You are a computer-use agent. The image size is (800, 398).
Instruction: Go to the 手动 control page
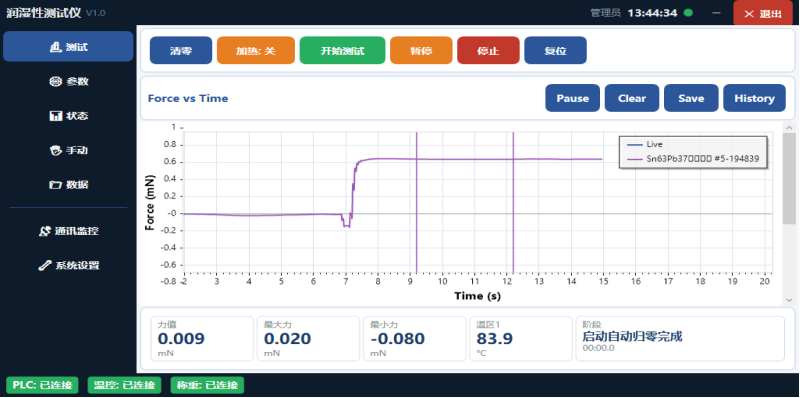[68, 151]
